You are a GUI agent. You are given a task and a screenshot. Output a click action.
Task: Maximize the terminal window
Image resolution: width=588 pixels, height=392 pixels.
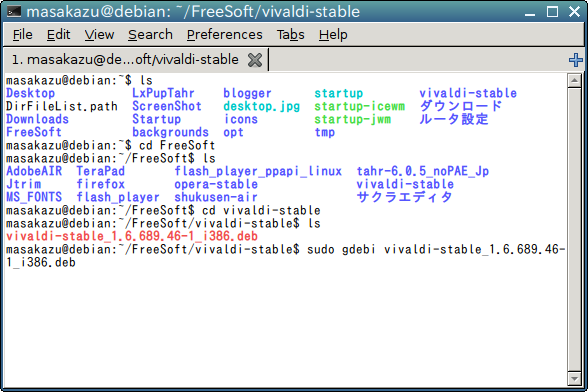click(x=552, y=12)
